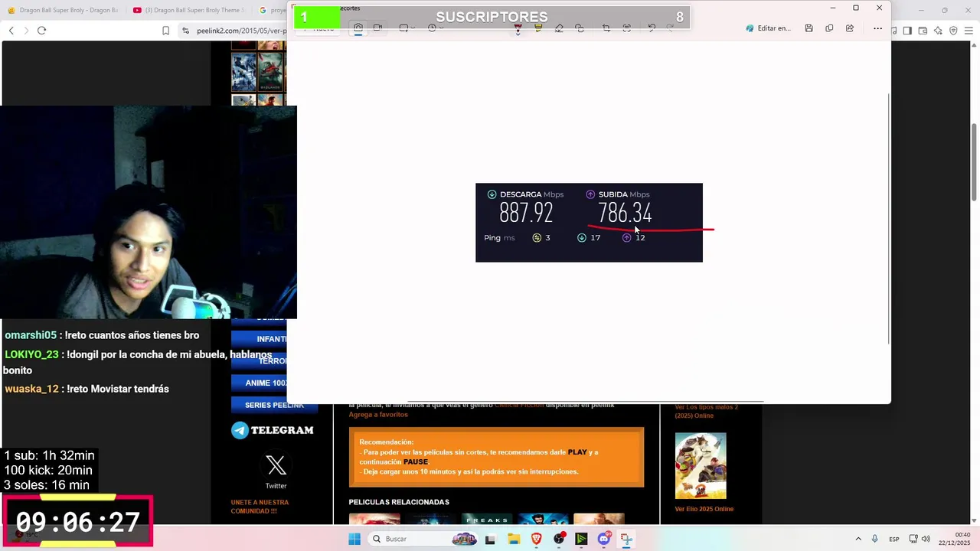Open ESP language input switcher
The width and height of the screenshot is (980, 551).
[x=894, y=540]
